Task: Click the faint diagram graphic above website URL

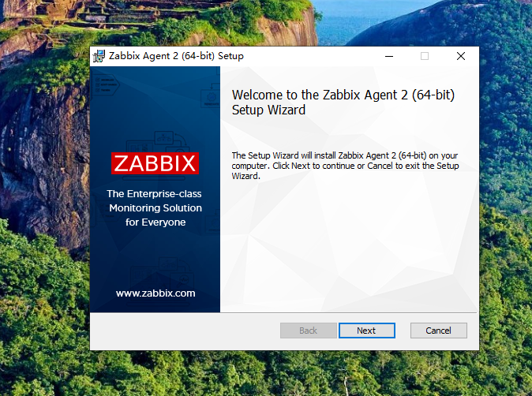Action: [162, 272]
